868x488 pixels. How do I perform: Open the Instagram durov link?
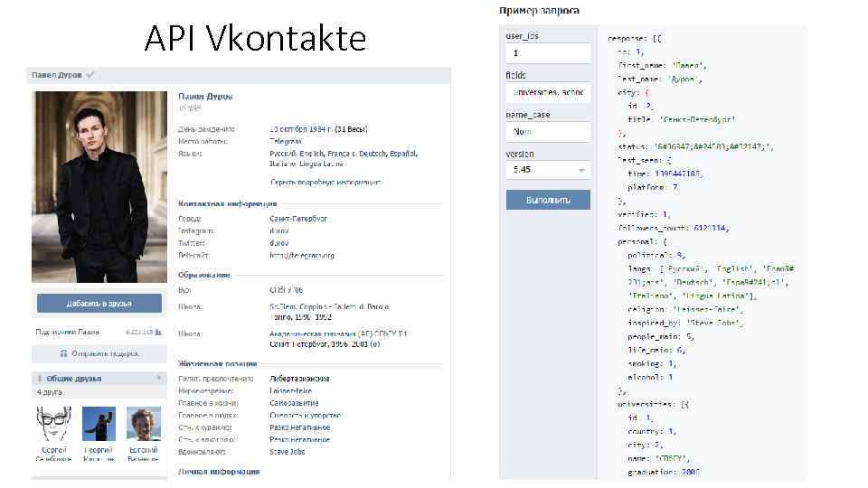click(x=279, y=230)
